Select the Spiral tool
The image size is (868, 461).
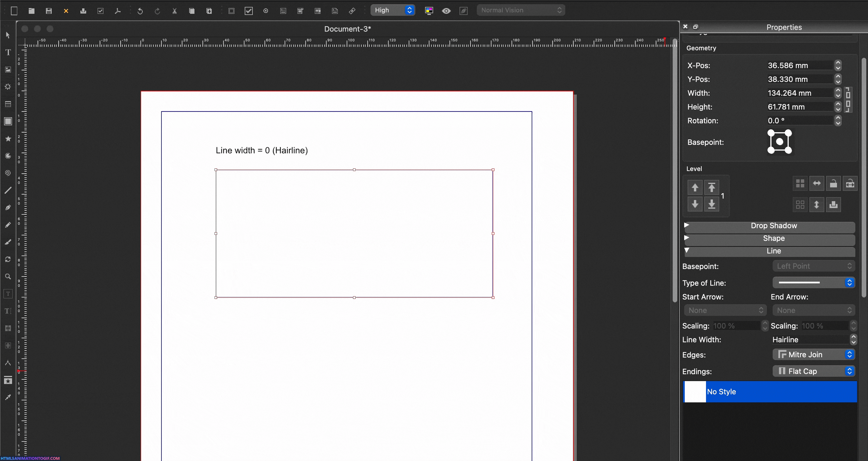(x=8, y=173)
